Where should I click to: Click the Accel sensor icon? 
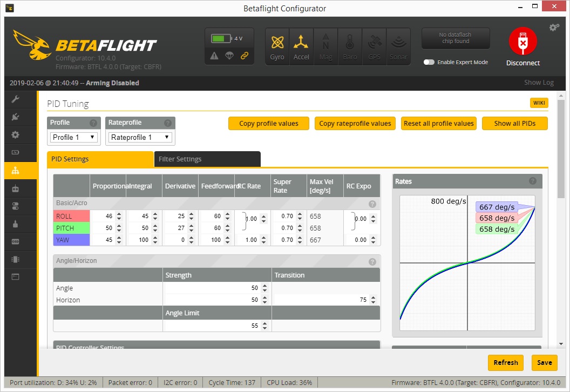pyautogui.click(x=301, y=47)
